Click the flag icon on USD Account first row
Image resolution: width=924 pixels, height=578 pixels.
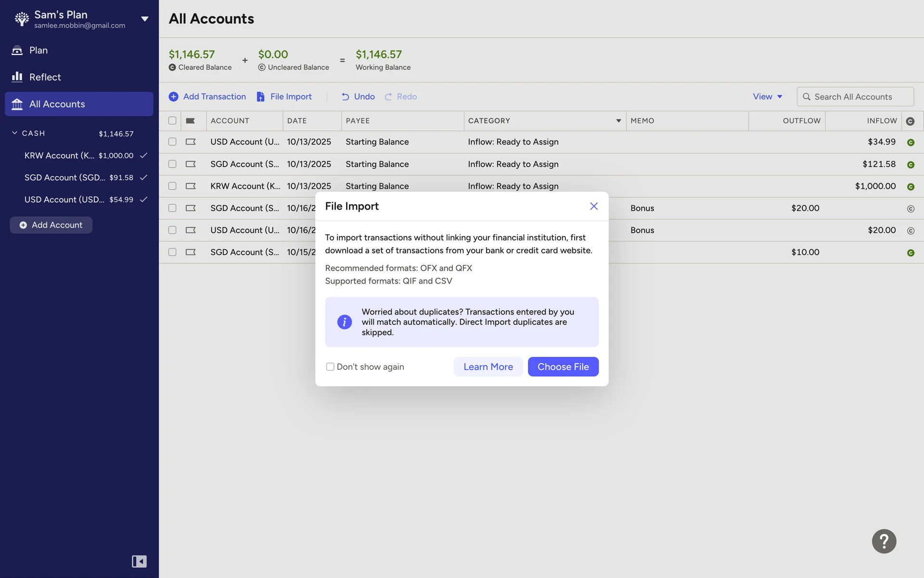pos(191,142)
